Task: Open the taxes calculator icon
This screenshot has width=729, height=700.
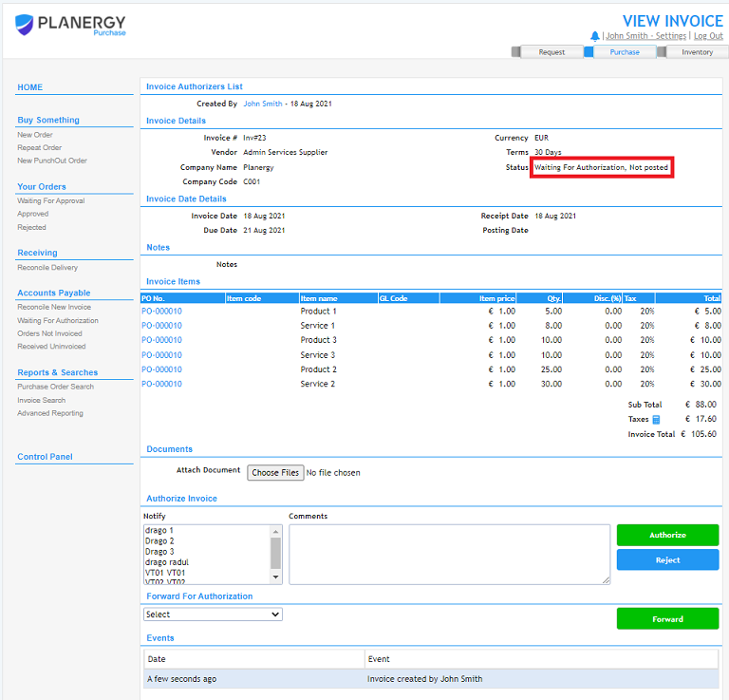Action: pos(656,420)
